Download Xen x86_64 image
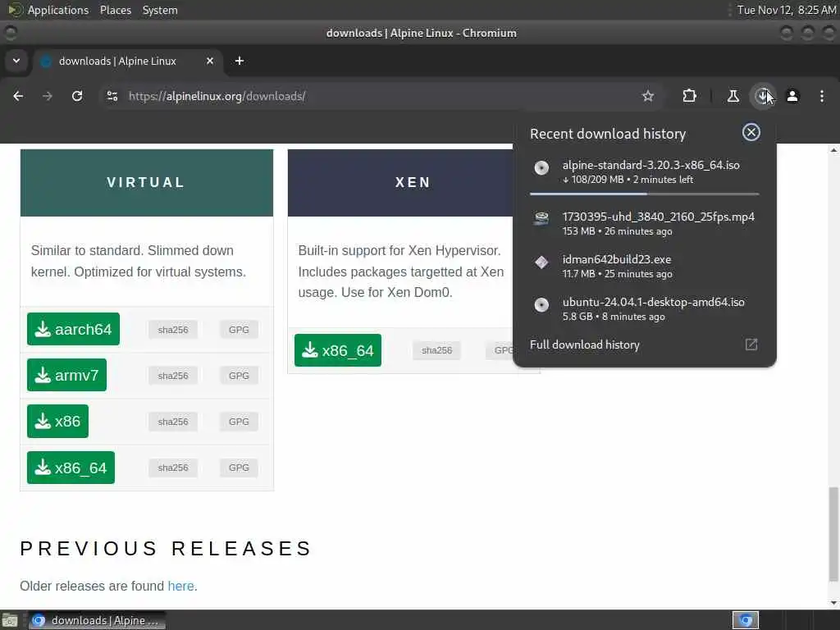The image size is (840, 630). pyautogui.click(x=338, y=350)
